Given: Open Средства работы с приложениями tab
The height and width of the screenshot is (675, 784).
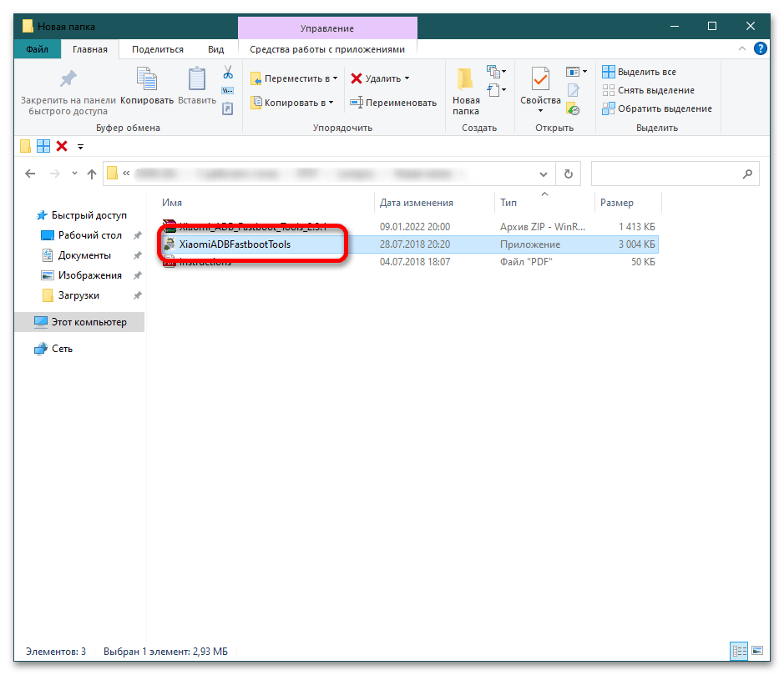Looking at the screenshot, I should [x=327, y=49].
